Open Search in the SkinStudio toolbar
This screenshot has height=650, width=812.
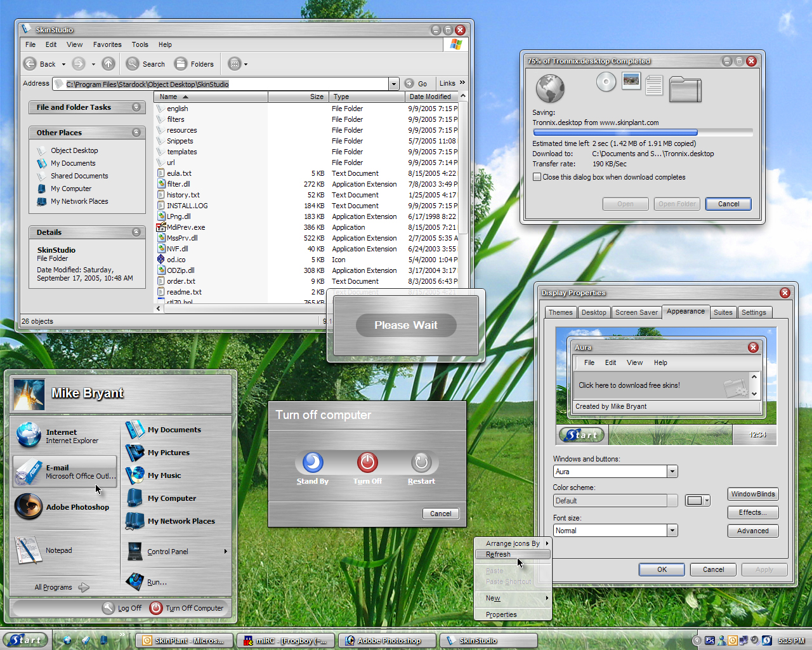click(x=146, y=63)
